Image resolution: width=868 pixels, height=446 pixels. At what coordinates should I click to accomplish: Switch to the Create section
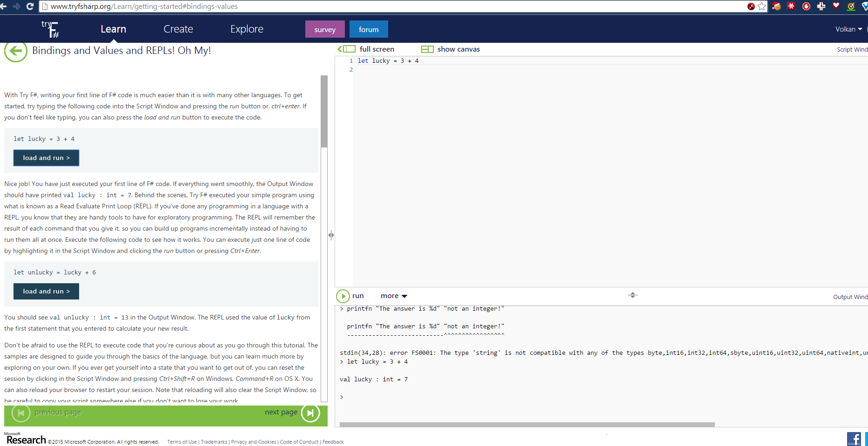tap(178, 29)
